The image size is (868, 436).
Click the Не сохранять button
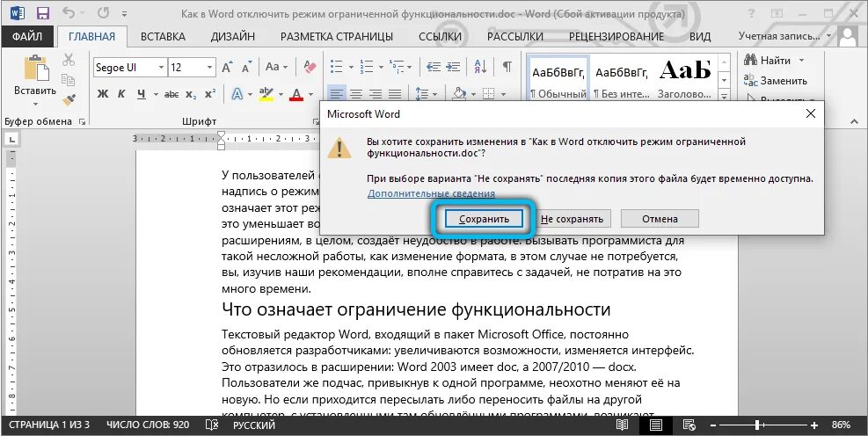pos(572,219)
